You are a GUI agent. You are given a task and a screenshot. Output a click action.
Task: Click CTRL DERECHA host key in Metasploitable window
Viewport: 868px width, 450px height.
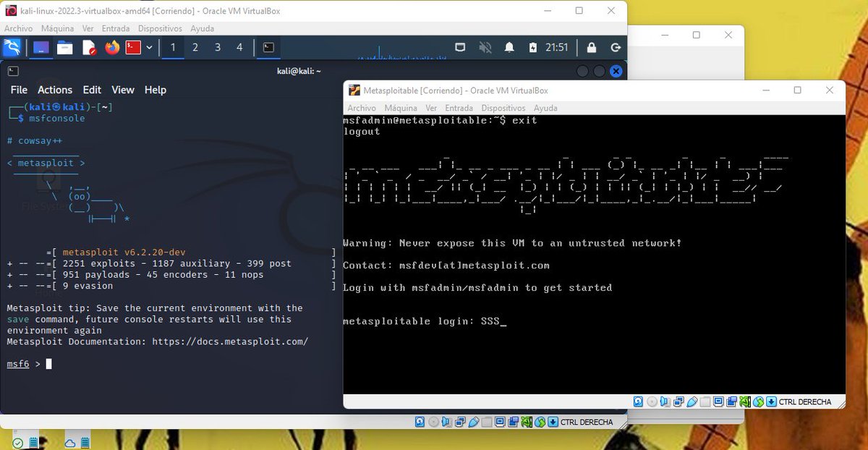805,402
